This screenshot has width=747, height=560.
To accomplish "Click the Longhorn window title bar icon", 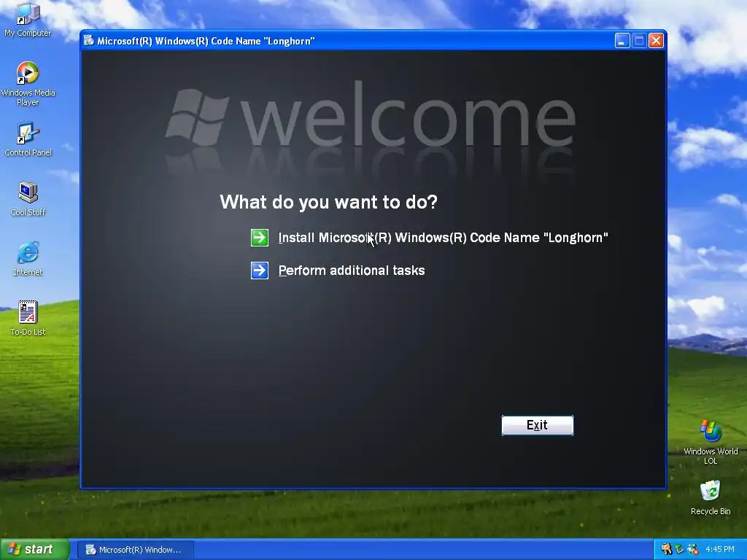I will tap(88, 41).
